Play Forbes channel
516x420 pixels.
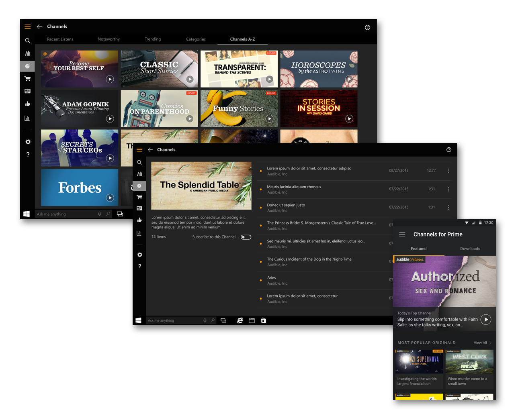click(x=110, y=198)
